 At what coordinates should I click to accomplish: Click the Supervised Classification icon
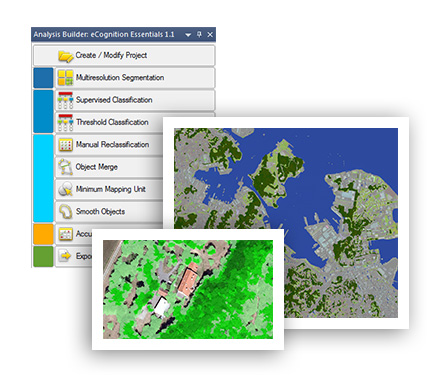click(65, 100)
